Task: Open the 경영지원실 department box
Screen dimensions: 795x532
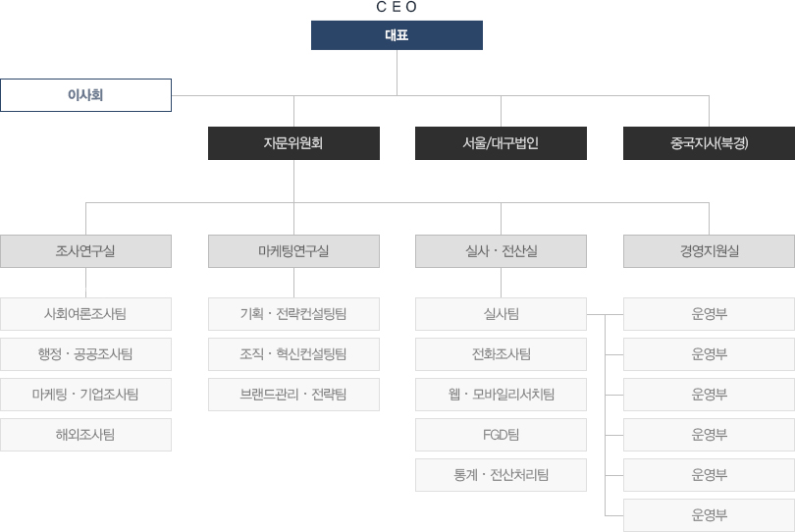Action: (x=709, y=251)
